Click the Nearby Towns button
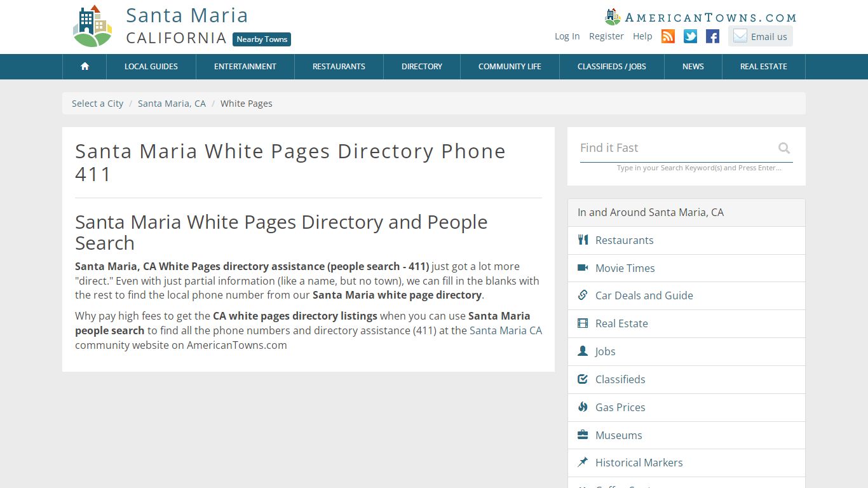This screenshot has height=488, width=868. tap(262, 39)
